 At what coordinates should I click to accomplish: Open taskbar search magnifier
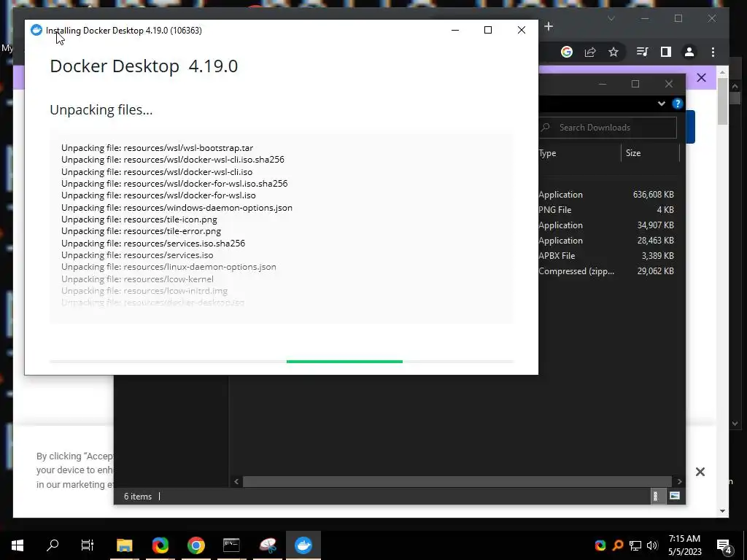(x=53, y=545)
